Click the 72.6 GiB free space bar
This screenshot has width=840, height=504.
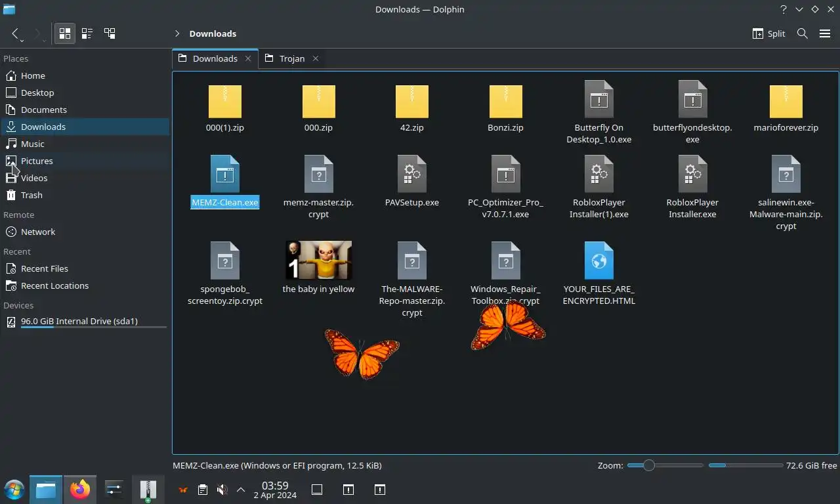pyautogui.click(x=746, y=465)
